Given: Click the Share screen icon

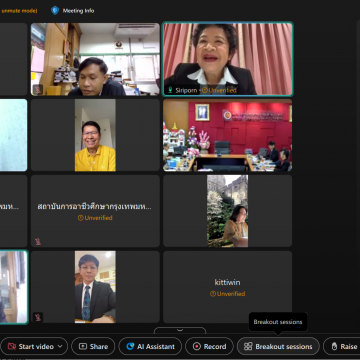Looking at the screenshot, I should 83,346.
